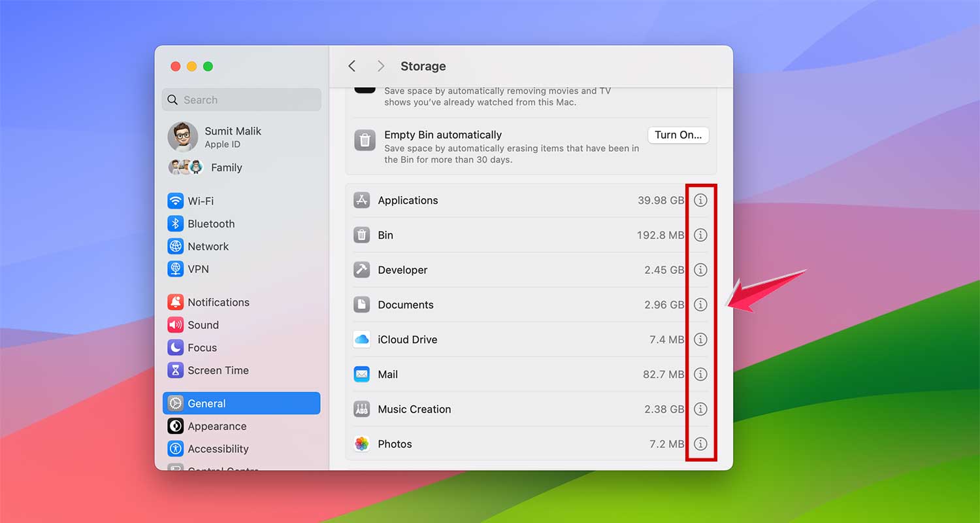
Task: Click the Mail envelope icon
Action: click(x=362, y=374)
